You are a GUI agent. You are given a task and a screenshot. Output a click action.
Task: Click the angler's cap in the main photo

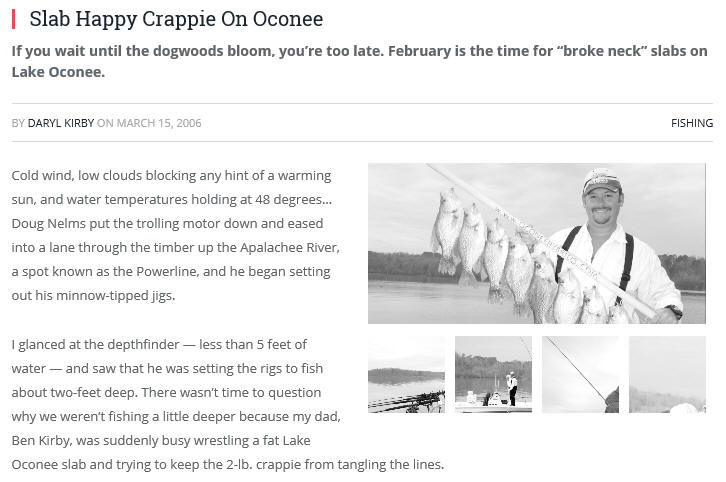click(x=601, y=181)
